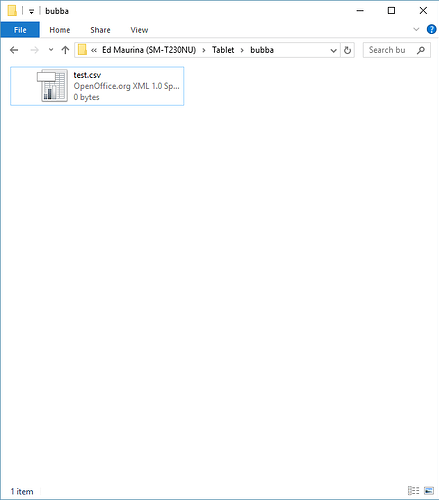Viewport: 439px width, 500px height.
Task: Select the test.csv spreadsheet file icon
Action: point(52,86)
